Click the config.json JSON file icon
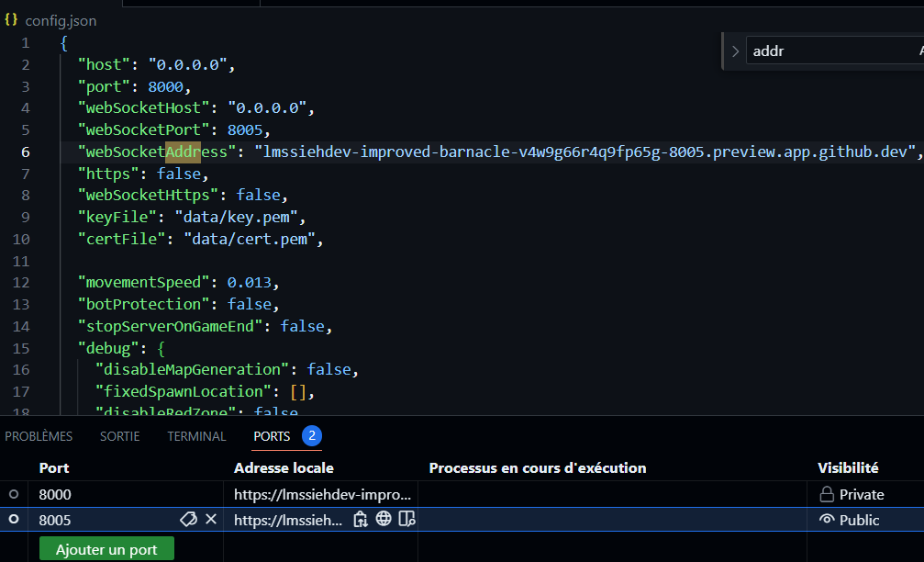Viewport: 924px width, 562px height. [11, 19]
